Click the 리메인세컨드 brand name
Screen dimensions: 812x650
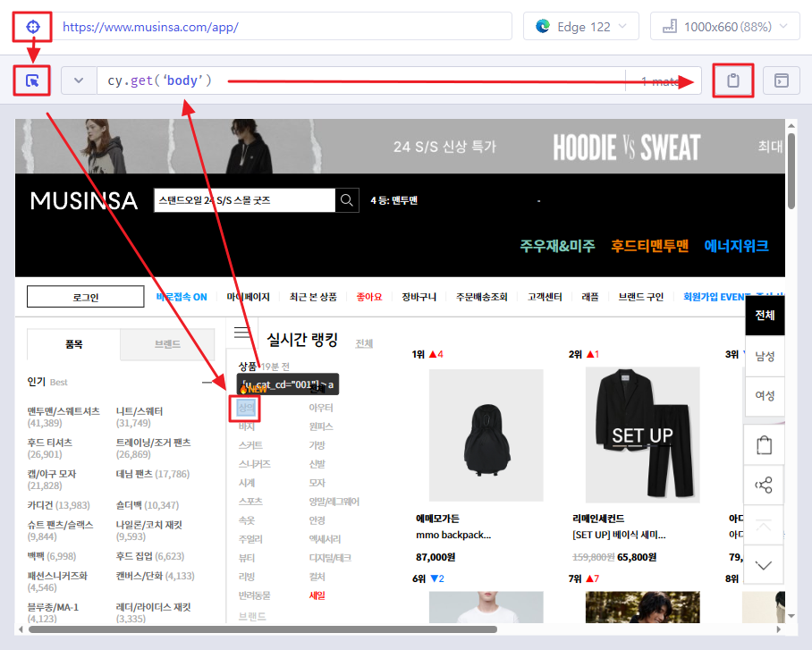pyautogui.click(x=598, y=519)
